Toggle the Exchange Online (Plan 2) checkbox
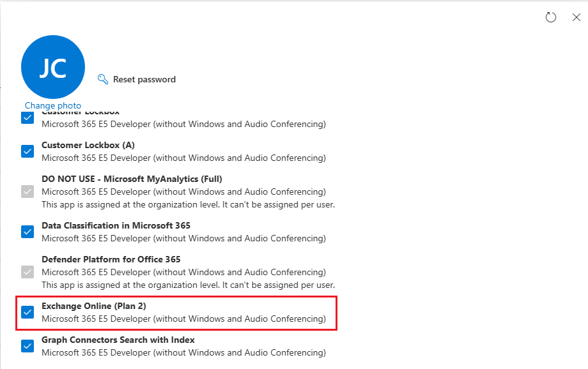588x369 pixels. click(x=27, y=312)
